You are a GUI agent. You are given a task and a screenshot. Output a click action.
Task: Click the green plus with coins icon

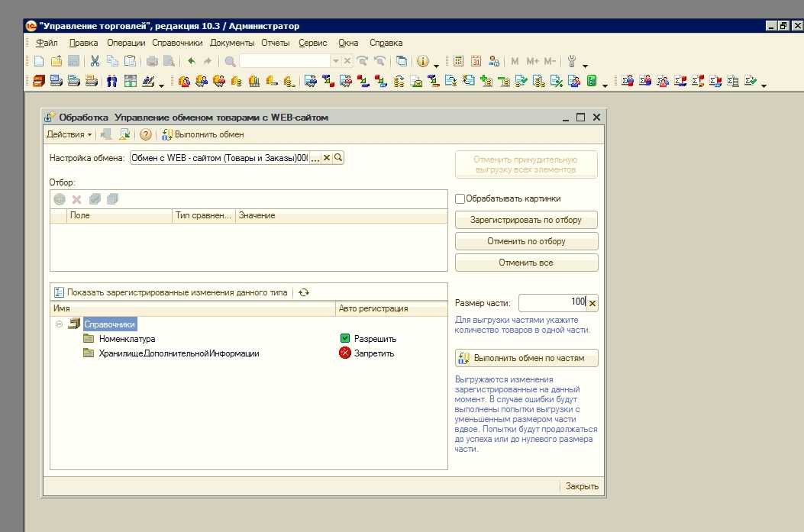point(486,81)
